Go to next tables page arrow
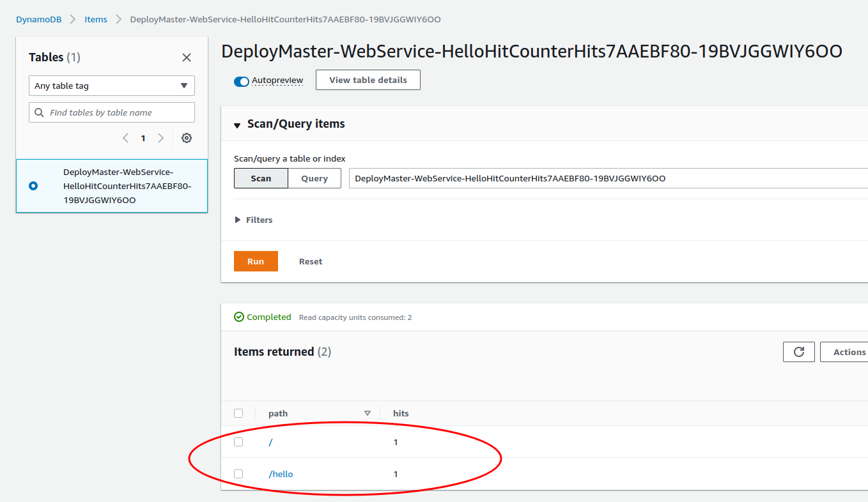The height and width of the screenshot is (502, 868). tap(160, 138)
